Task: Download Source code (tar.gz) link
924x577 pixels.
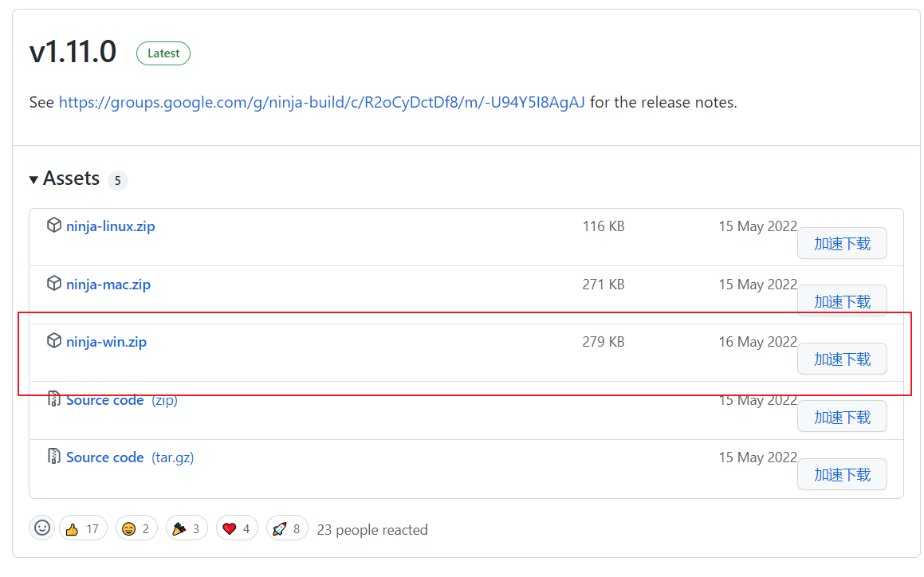Action: (x=130, y=457)
